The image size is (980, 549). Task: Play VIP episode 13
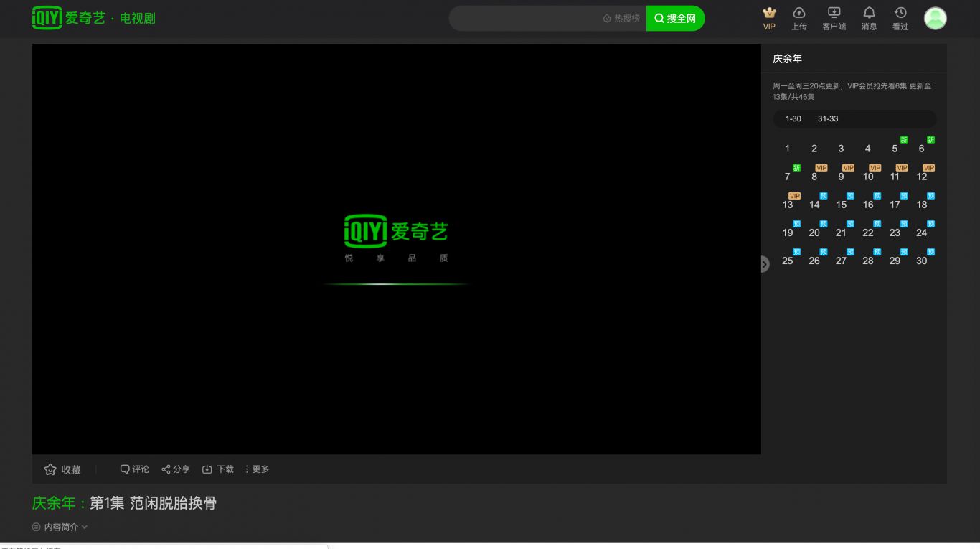(788, 205)
